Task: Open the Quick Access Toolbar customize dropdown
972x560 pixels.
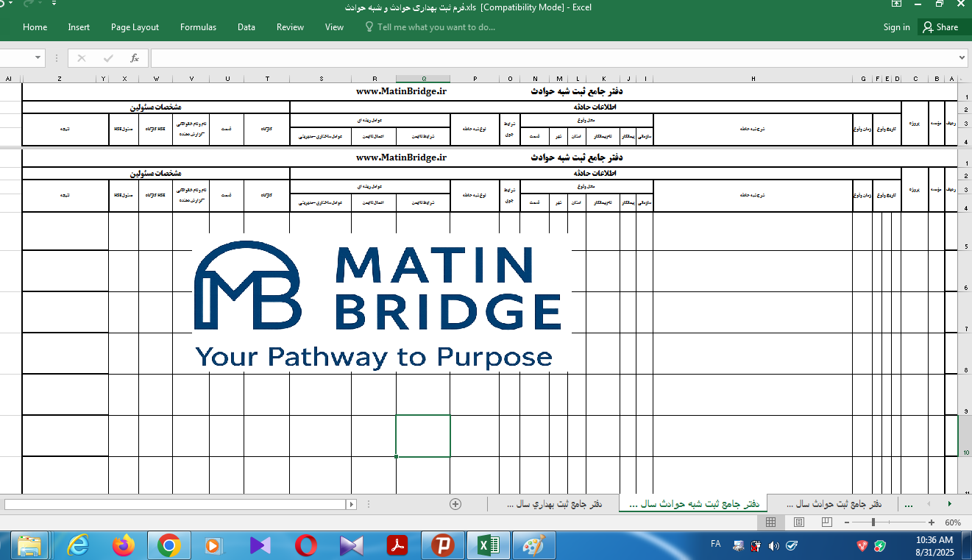Action: [x=54, y=4]
